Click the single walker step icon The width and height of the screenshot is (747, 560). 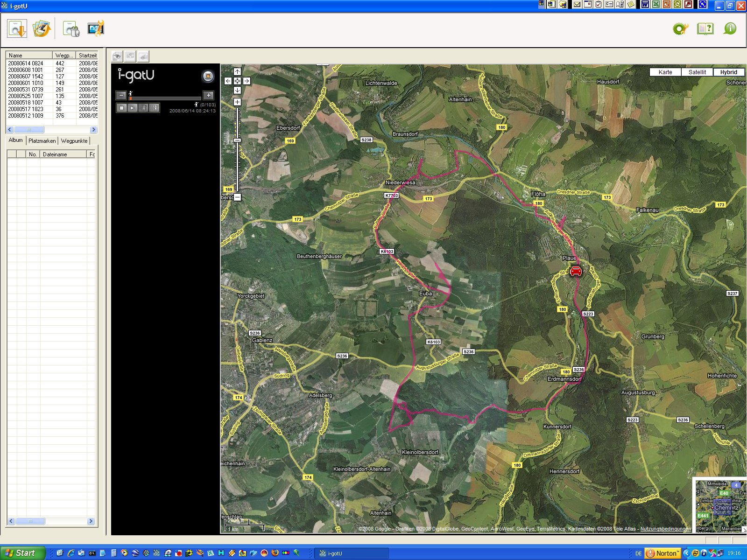coord(143,108)
